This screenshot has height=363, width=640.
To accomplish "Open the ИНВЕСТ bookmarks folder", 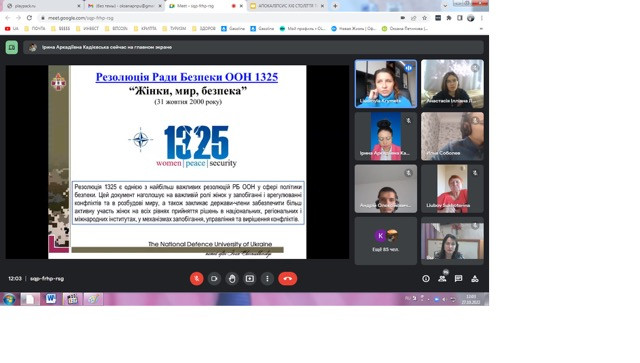I will tap(87, 29).
